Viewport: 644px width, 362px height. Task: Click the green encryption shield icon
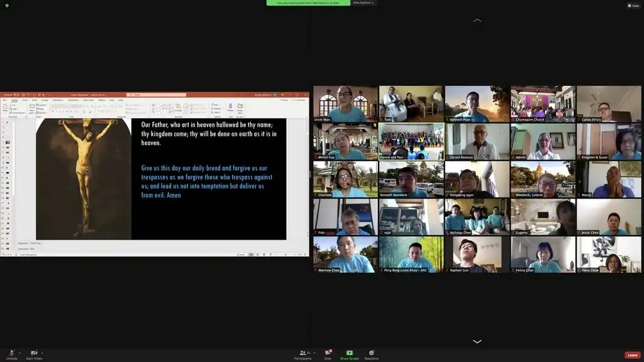(7, 5)
